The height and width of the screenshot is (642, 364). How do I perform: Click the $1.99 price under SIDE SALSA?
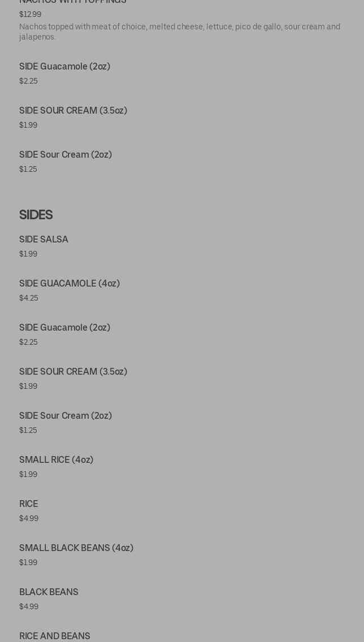[28, 254]
